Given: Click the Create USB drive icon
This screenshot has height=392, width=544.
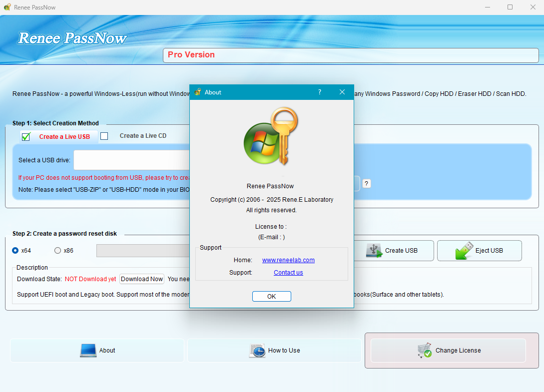Looking at the screenshot, I should click(374, 250).
